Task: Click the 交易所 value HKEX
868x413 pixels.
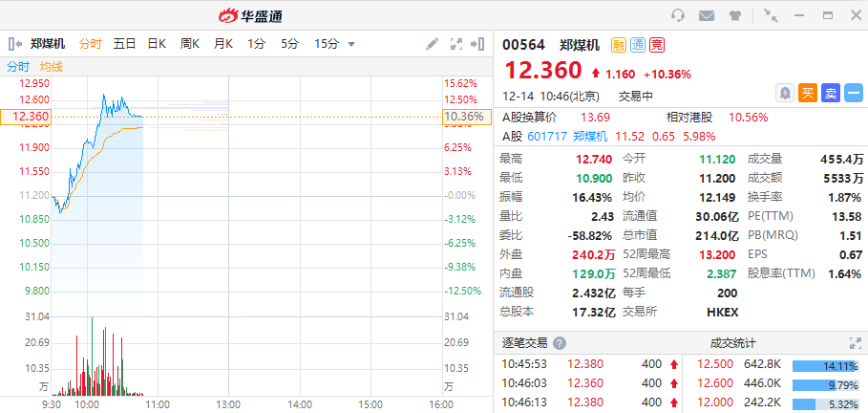Action: coord(723,312)
